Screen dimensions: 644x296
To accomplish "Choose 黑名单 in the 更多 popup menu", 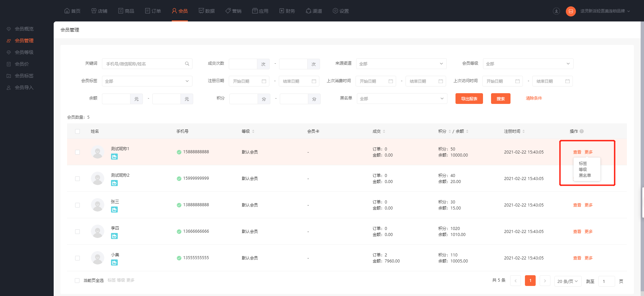I will tap(585, 176).
